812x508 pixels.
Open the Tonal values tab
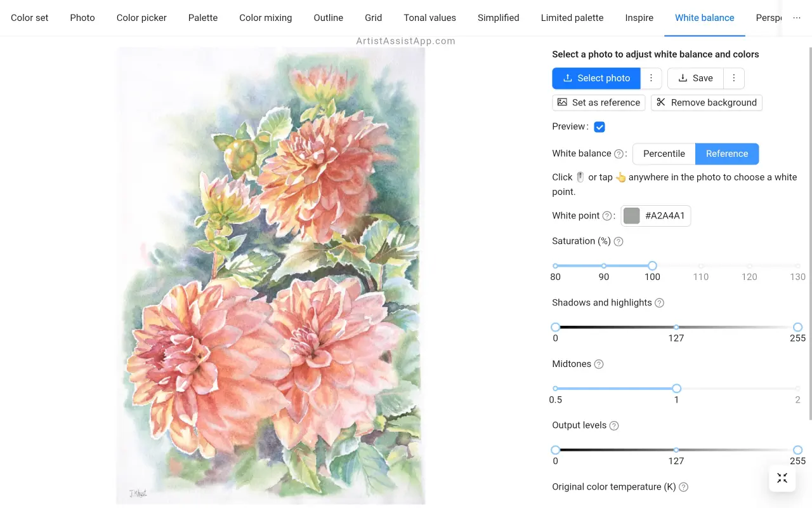(x=429, y=18)
